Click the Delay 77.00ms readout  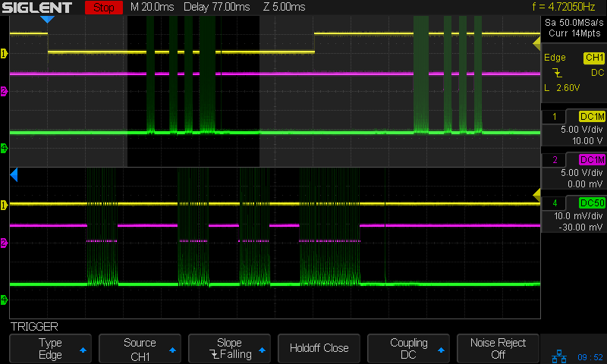coord(217,7)
